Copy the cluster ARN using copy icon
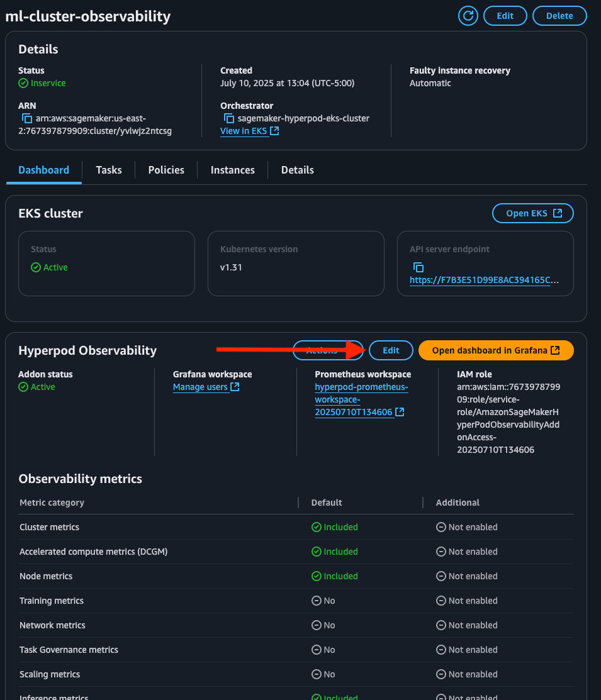Screen dimensions: 601x700 click(27, 118)
